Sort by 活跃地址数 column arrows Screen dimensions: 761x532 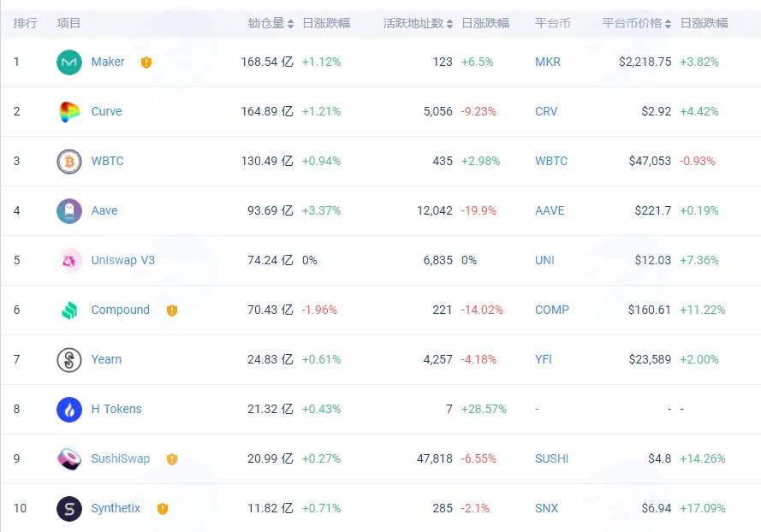[449, 24]
